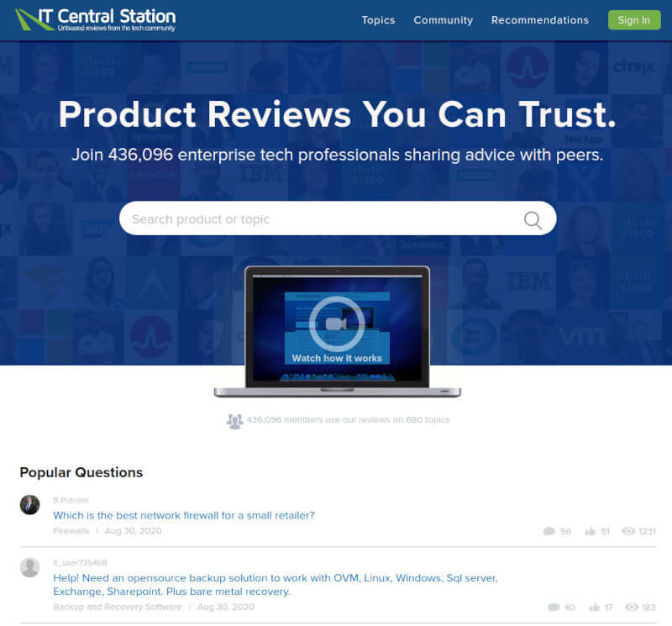Click the IT Central Station logo

pos(96,19)
